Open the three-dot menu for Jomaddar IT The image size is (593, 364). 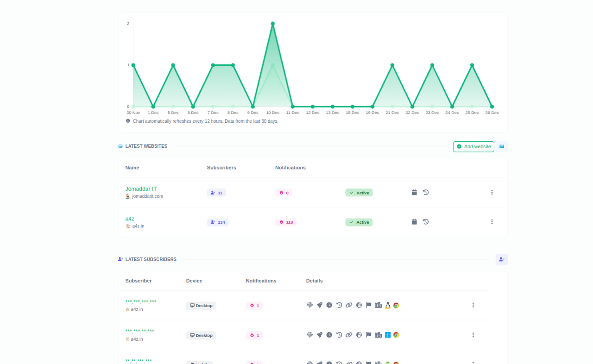coord(492,192)
